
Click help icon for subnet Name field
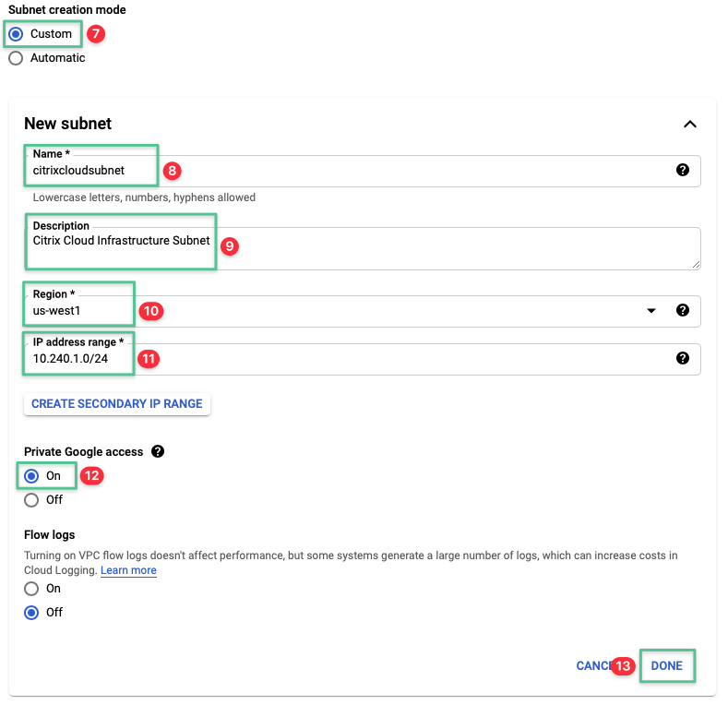point(683,170)
